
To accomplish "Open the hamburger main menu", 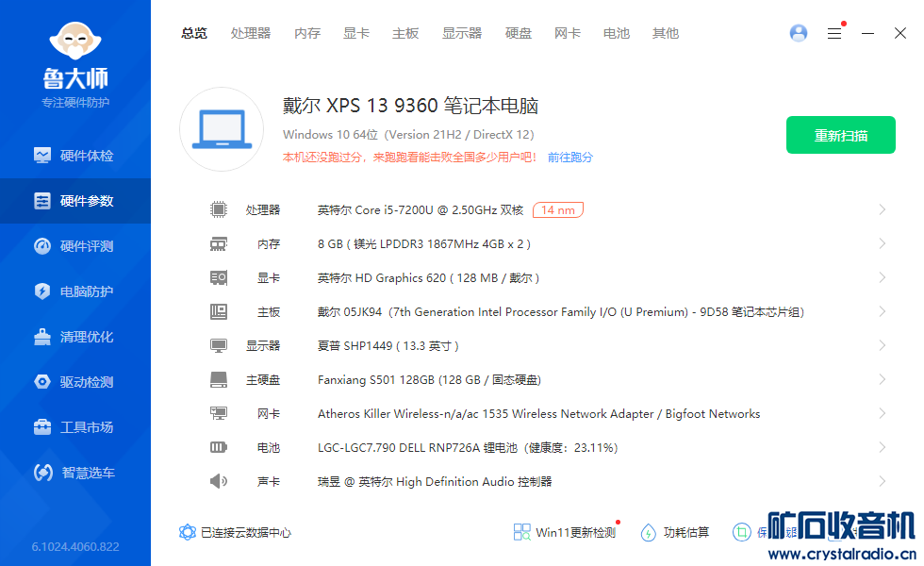I will (x=834, y=34).
